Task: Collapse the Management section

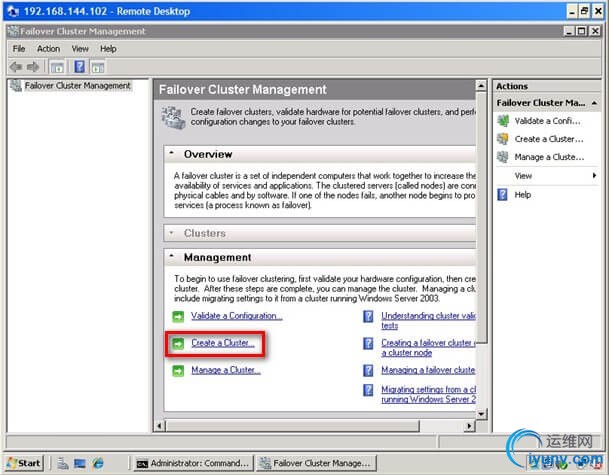Action: click(171, 256)
